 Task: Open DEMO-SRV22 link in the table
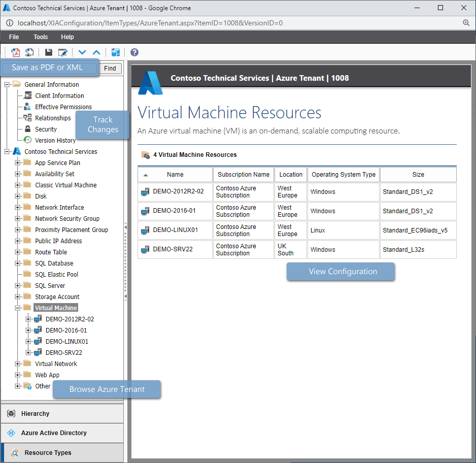[x=173, y=249]
